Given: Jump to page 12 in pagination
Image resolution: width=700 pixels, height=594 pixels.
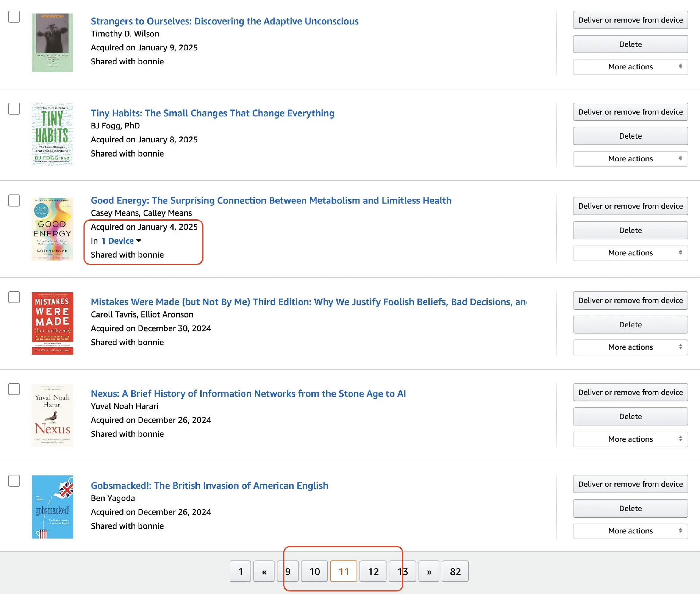Looking at the screenshot, I should [x=373, y=571].
